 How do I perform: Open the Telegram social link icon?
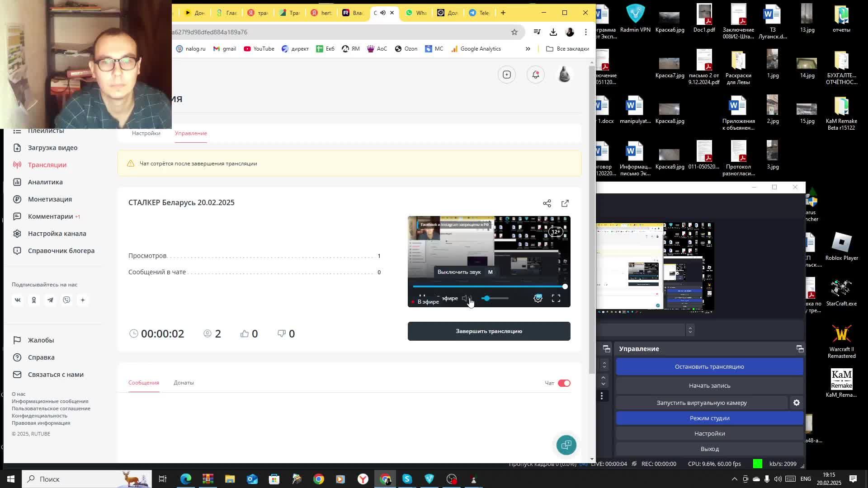point(50,300)
